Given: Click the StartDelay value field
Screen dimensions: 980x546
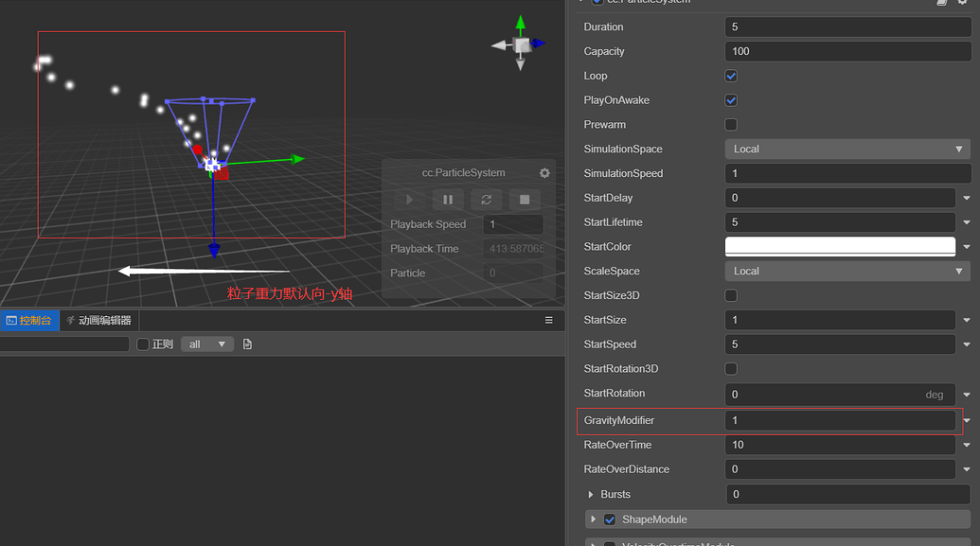Looking at the screenshot, I should pyautogui.click(x=840, y=198).
